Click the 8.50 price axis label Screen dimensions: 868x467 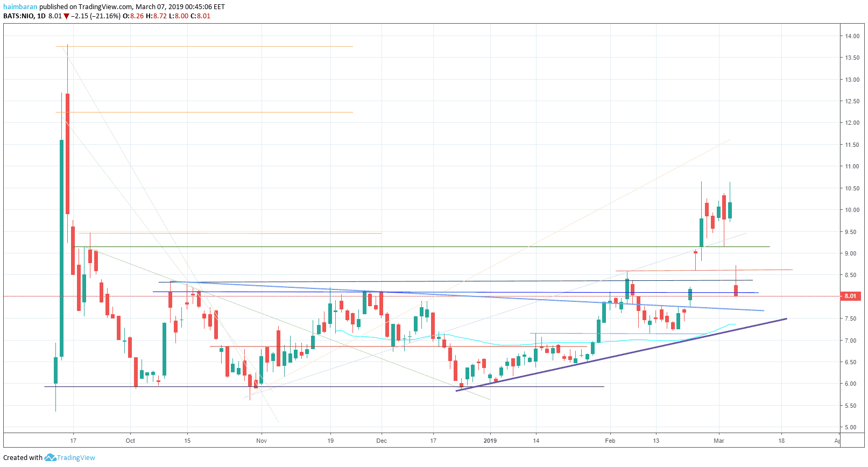tap(850, 275)
